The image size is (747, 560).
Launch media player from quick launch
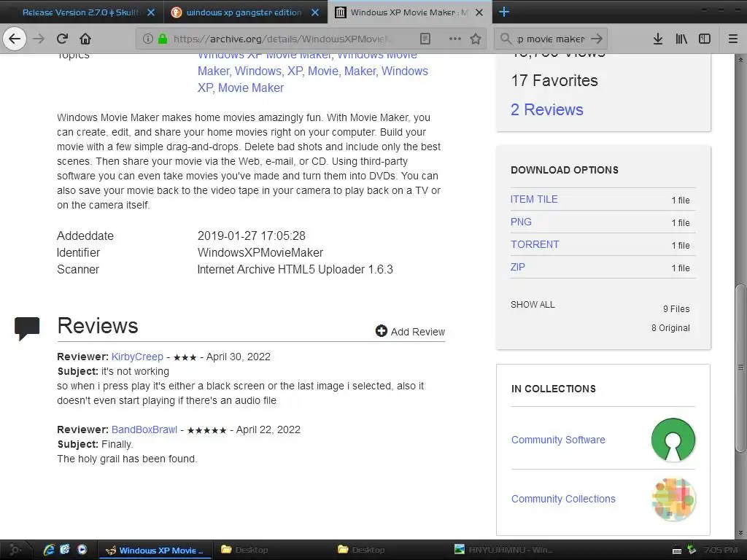point(82,550)
